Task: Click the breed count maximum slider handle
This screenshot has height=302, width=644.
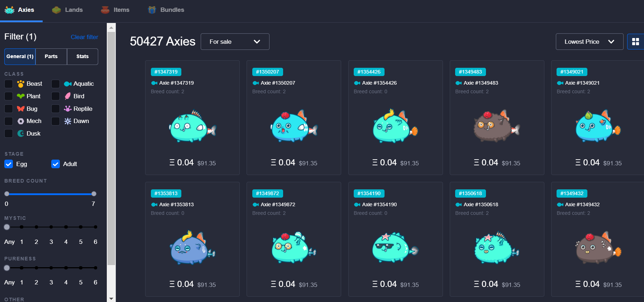Action: point(94,194)
